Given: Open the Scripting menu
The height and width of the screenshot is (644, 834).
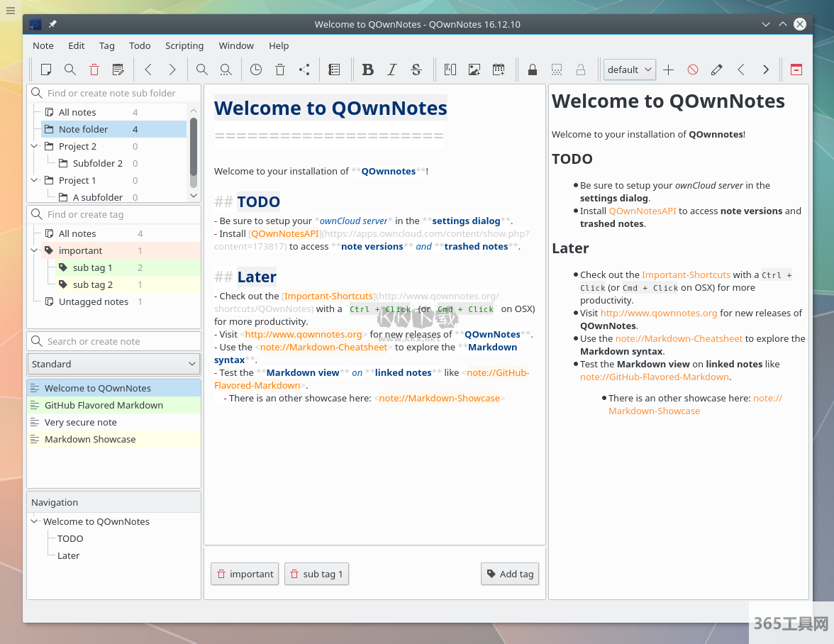Looking at the screenshot, I should (x=184, y=45).
